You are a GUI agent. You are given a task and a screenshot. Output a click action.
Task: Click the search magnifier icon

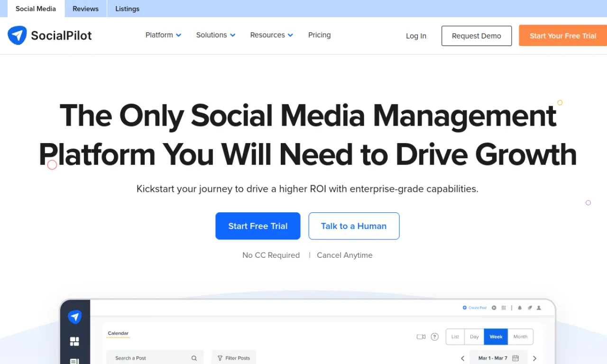pos(194,358)
